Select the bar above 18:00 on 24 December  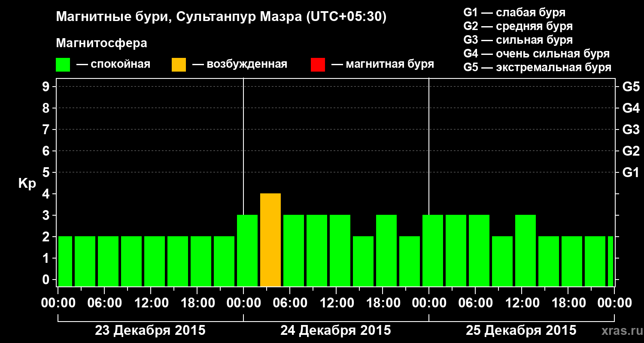(x=386, y=250)
